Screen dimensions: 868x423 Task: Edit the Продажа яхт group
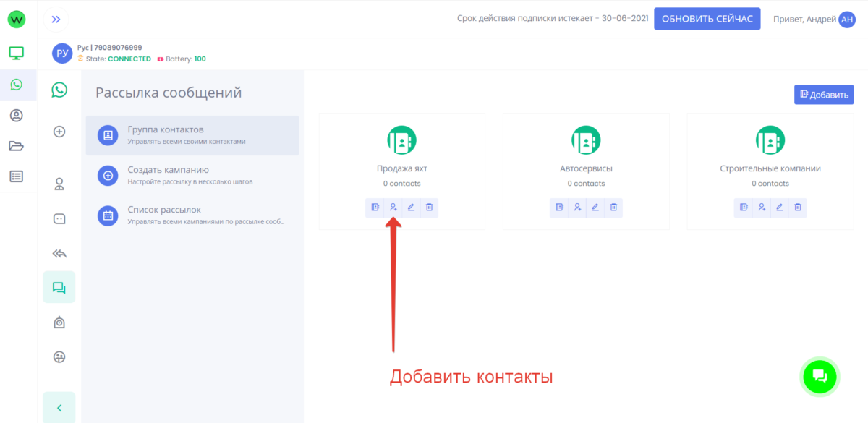(411, 208)
